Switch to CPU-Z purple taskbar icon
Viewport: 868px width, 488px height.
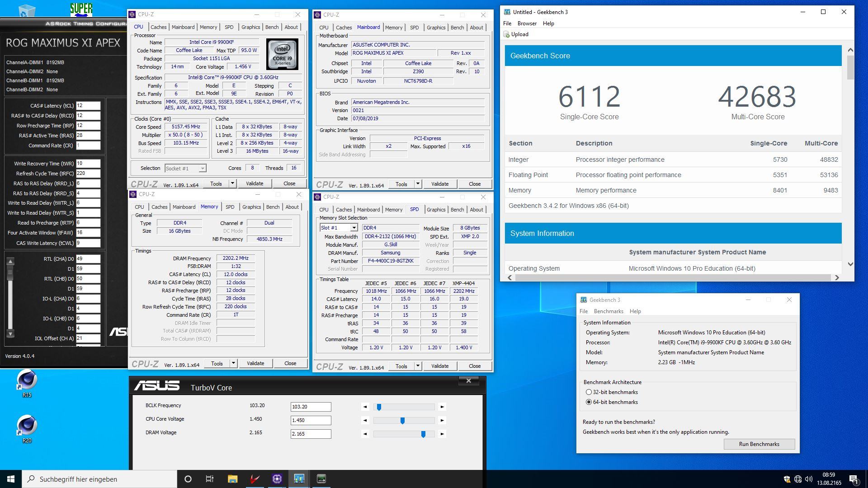(277, 479)
